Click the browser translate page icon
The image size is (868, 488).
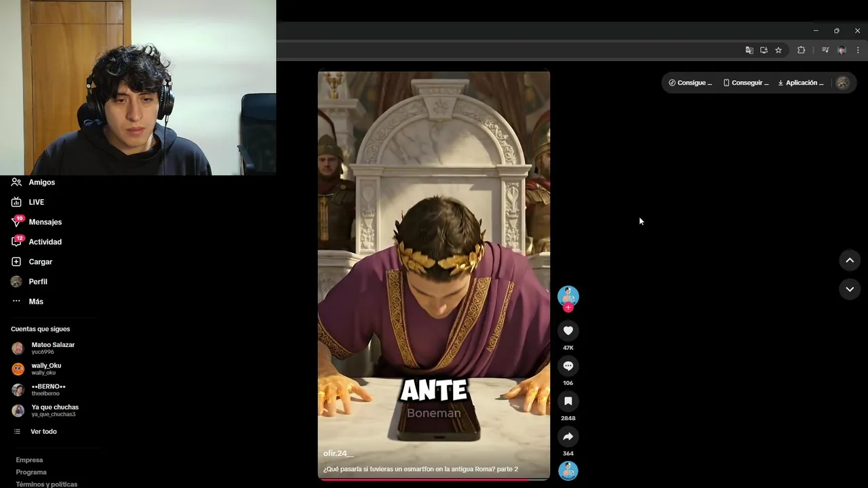click(749, 50)
